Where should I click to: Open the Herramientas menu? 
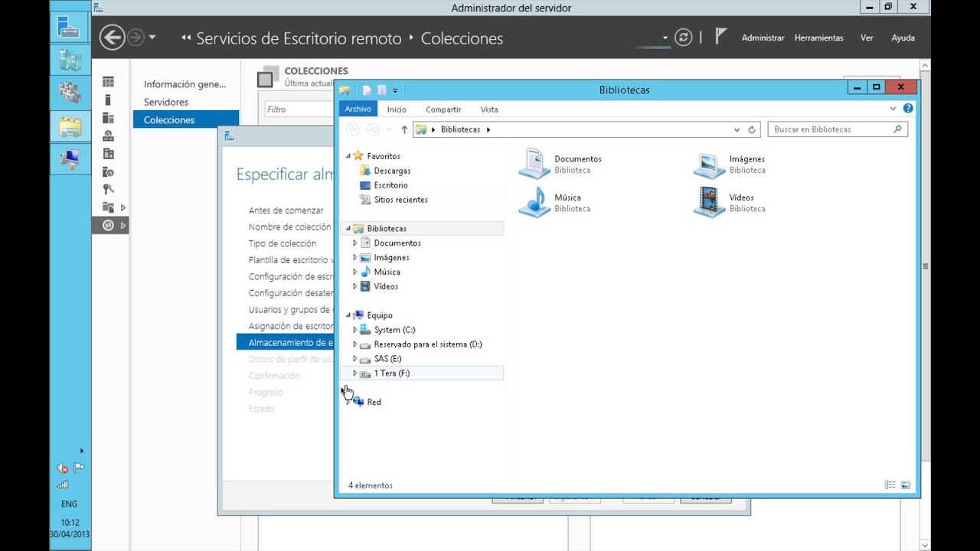click(x=818, y=37)
